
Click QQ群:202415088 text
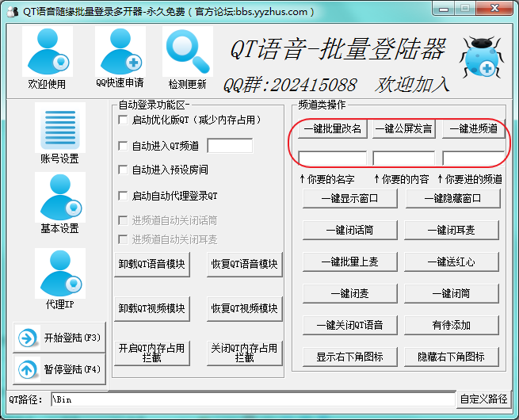point(290,85)
